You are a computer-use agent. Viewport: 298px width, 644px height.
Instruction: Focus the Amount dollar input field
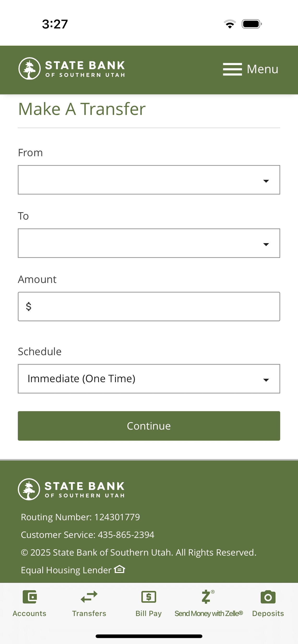coord(149,306)
